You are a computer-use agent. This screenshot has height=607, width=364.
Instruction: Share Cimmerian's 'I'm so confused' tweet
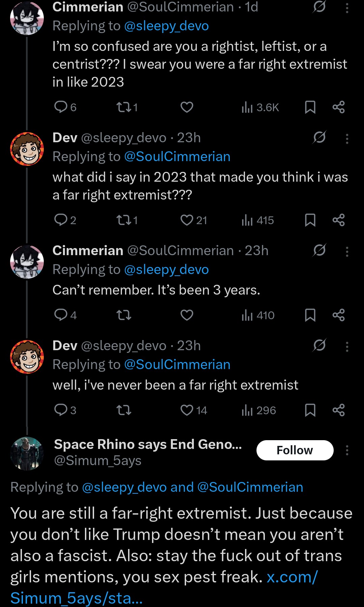point(338,107)
